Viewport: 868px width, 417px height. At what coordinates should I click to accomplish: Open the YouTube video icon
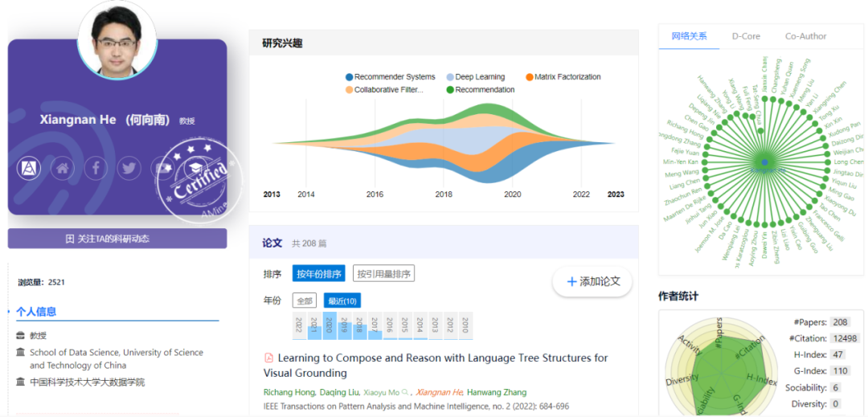pos(162,168)
